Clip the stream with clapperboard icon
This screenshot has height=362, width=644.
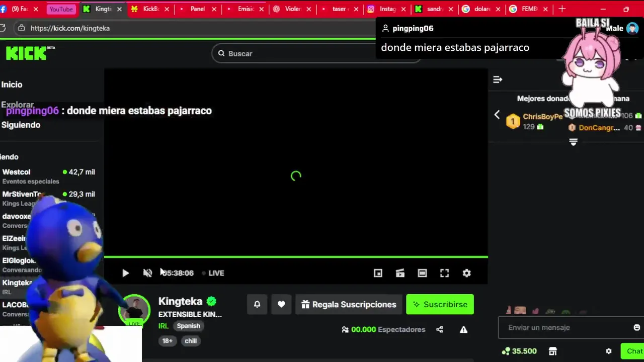(400, 273)
